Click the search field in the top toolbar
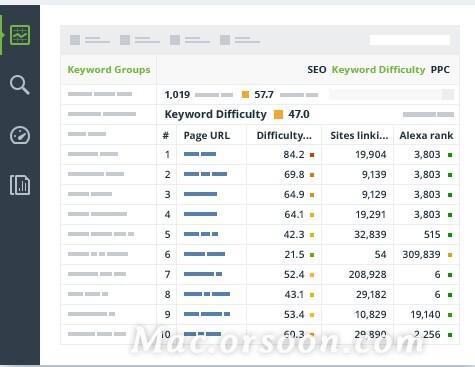 coord(410,40)
